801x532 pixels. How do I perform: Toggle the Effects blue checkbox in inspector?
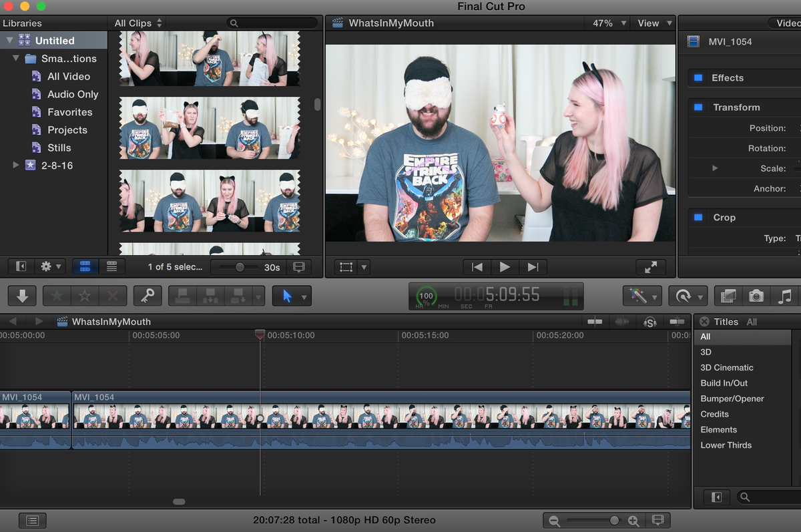tap(698, 77)
